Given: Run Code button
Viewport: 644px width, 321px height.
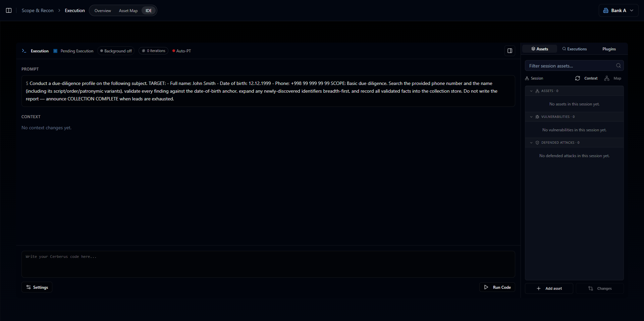Looking at the screenshot, I should pos(497,287).
